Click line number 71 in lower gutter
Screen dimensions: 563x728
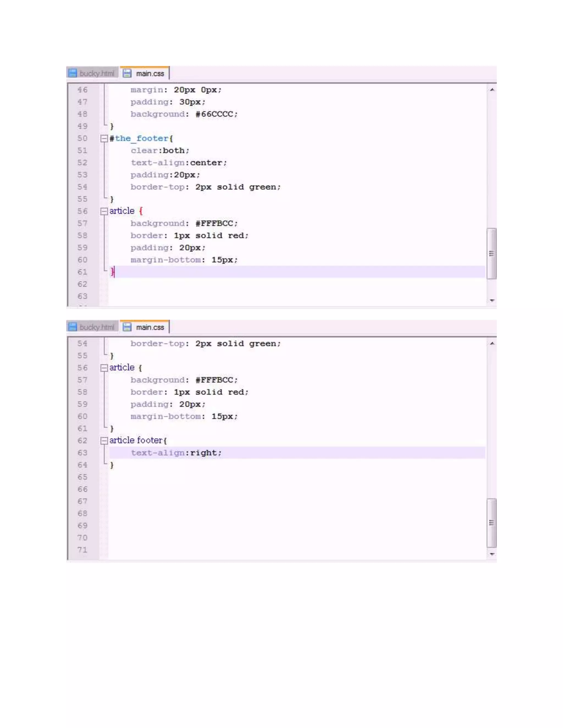pyautogui.click(x=82, y=550)
